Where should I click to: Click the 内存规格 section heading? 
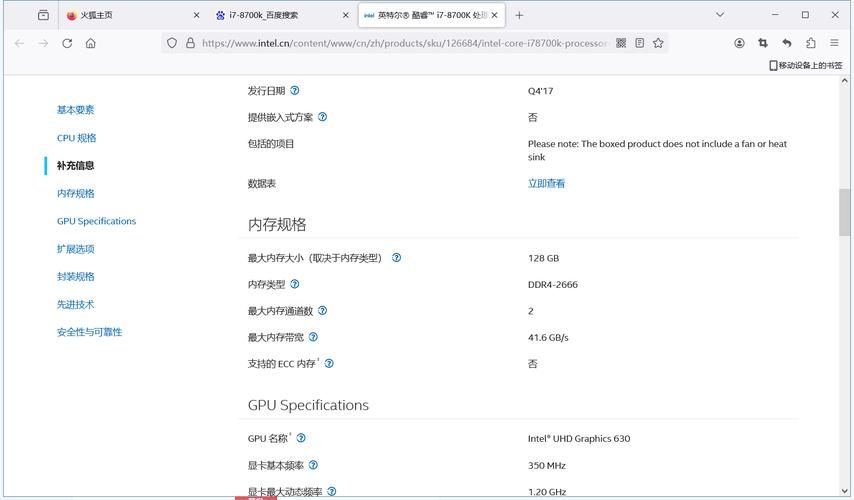277,224
